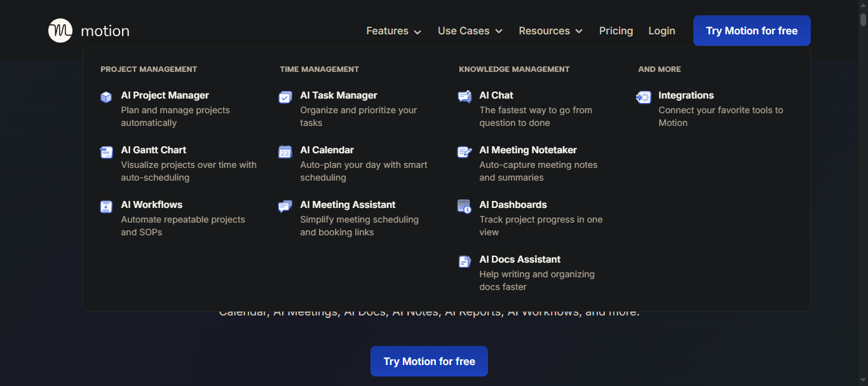This screenshot has height=386, width=868.
Task: Open AI Project Manager title link
Action: [165, 95]
